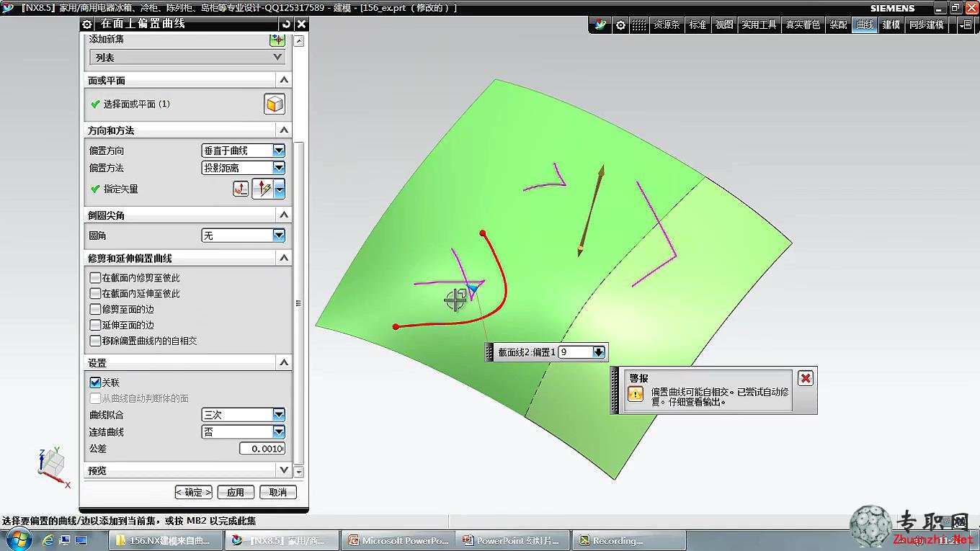Open the top toolbar gear settings
This screenshot has width=980, height=551.
coord(620,25)
